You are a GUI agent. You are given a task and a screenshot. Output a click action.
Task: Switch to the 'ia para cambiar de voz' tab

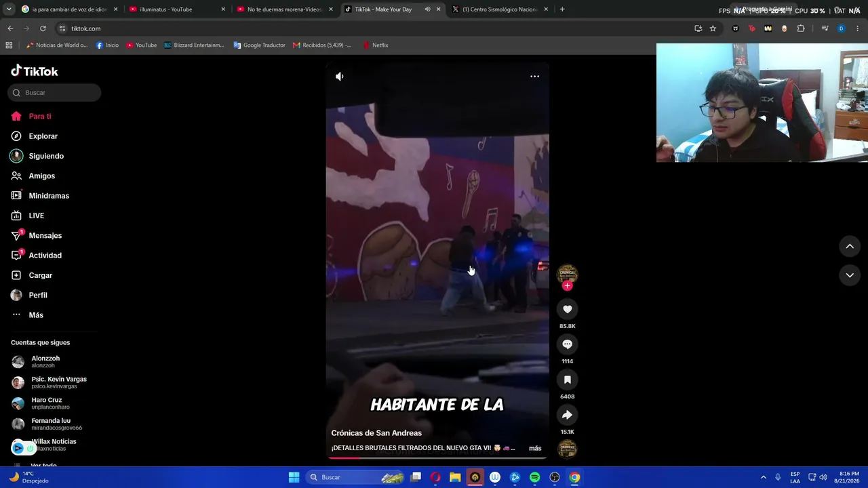[x=69, y=9]
